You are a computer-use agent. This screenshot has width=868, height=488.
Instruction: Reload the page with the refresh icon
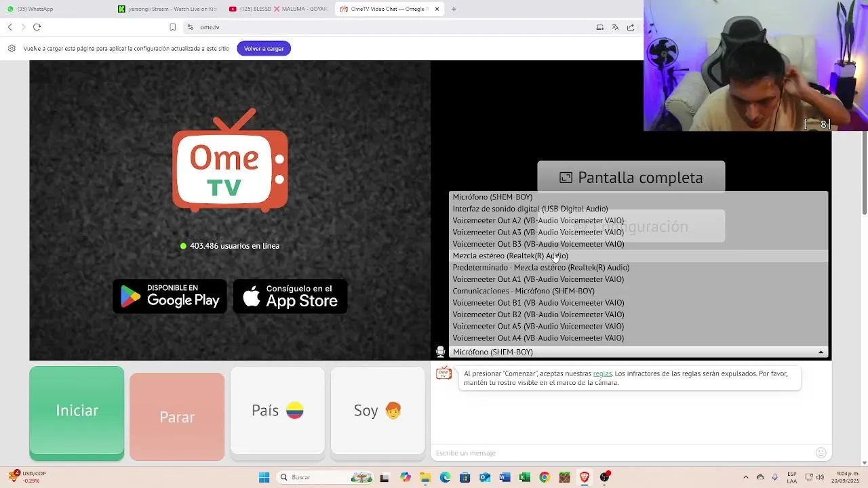point(37,27)
